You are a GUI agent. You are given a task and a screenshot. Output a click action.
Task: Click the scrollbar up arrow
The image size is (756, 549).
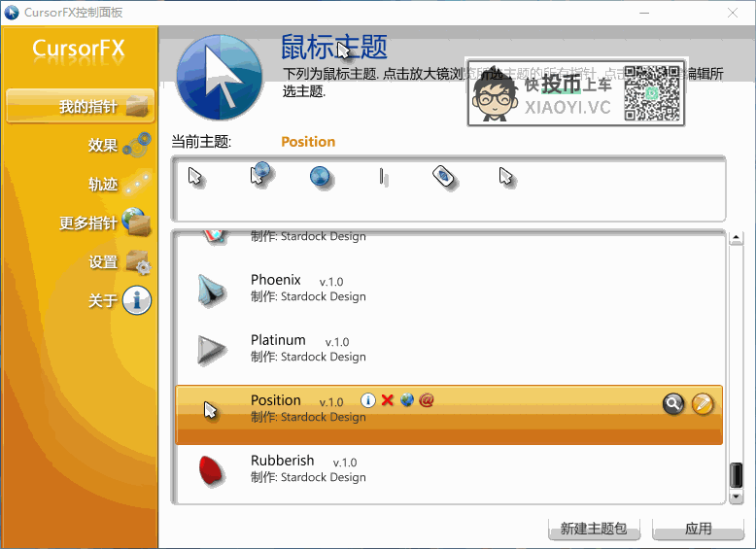[736, 238]
